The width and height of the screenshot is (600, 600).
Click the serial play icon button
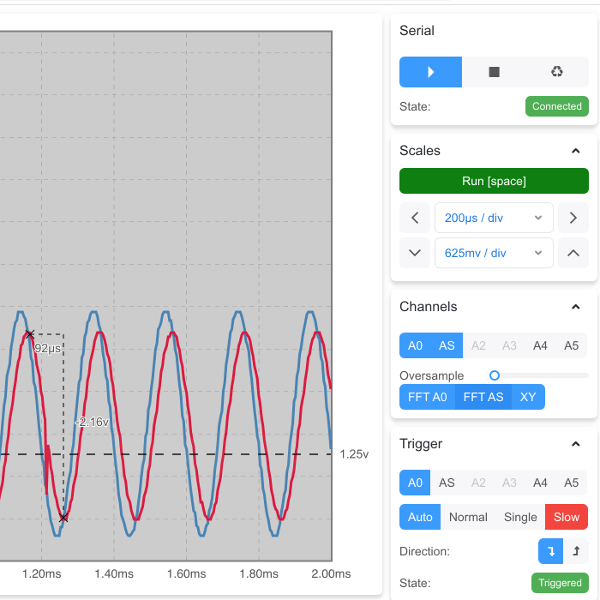430,72
